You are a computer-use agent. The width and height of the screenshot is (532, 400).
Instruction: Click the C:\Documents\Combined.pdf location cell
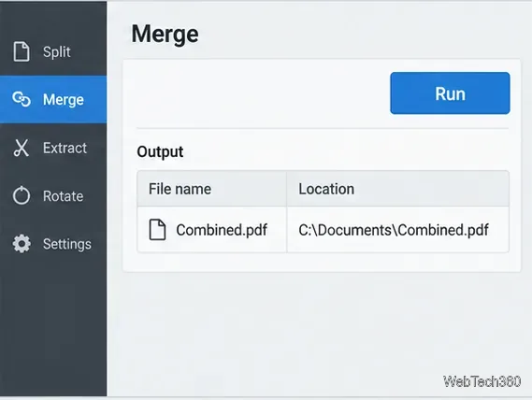click(397, 230)
